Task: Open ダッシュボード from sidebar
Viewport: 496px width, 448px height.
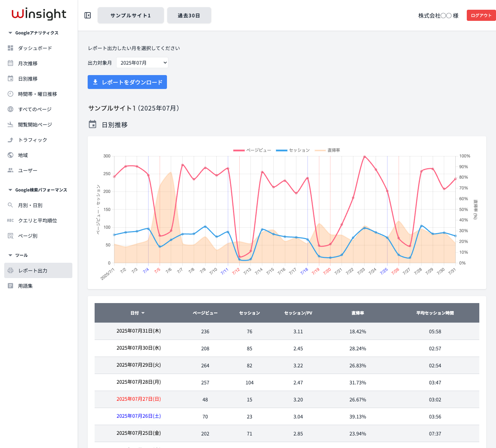Action: (x=38, y=48)
